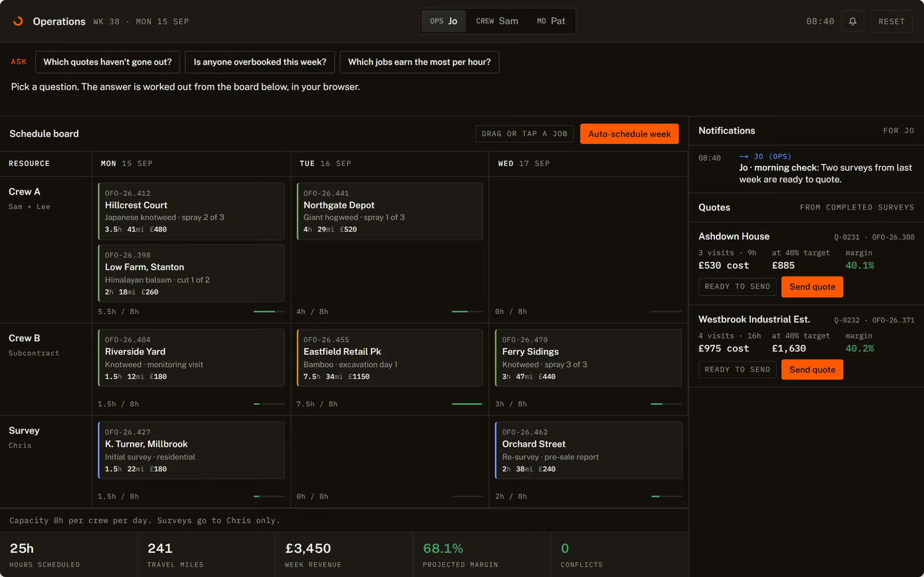Click Auto-schedule week button

629,134
